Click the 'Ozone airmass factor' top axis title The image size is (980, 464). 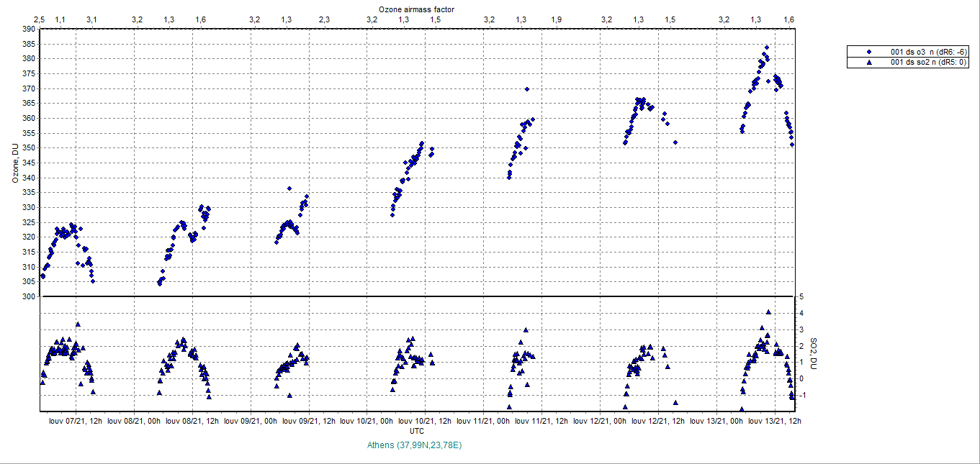point(416,8)
